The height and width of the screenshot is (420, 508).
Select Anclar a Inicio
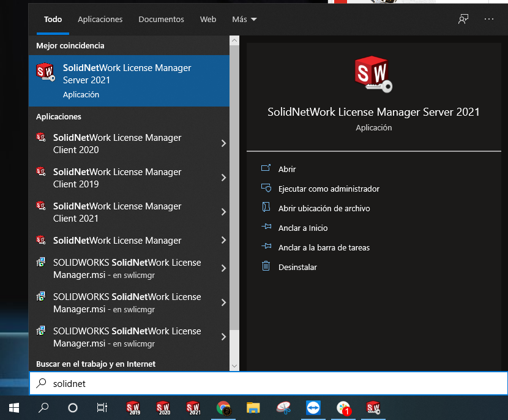point(303,228)
